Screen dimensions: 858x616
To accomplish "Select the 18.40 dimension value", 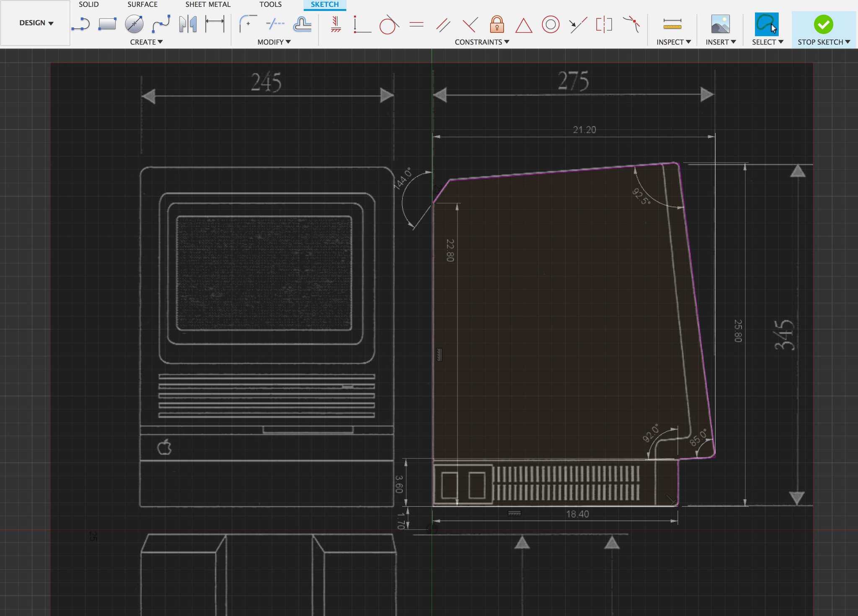I will 578,514.
